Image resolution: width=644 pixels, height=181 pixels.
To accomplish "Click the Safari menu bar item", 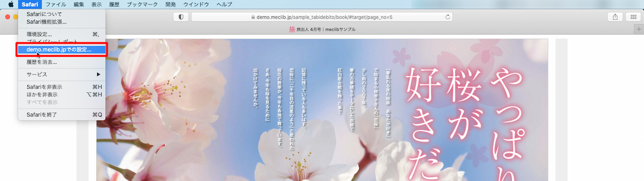I will 29,4.
